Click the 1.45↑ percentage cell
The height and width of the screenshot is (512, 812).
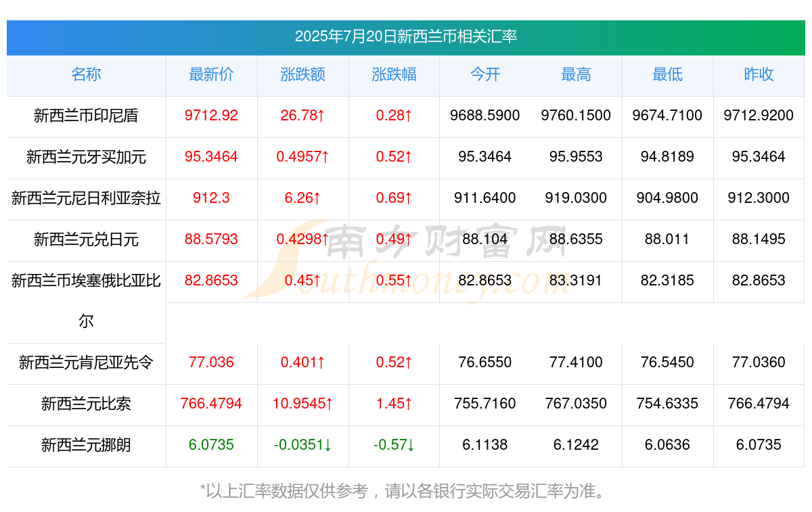(x=394, y=404)
